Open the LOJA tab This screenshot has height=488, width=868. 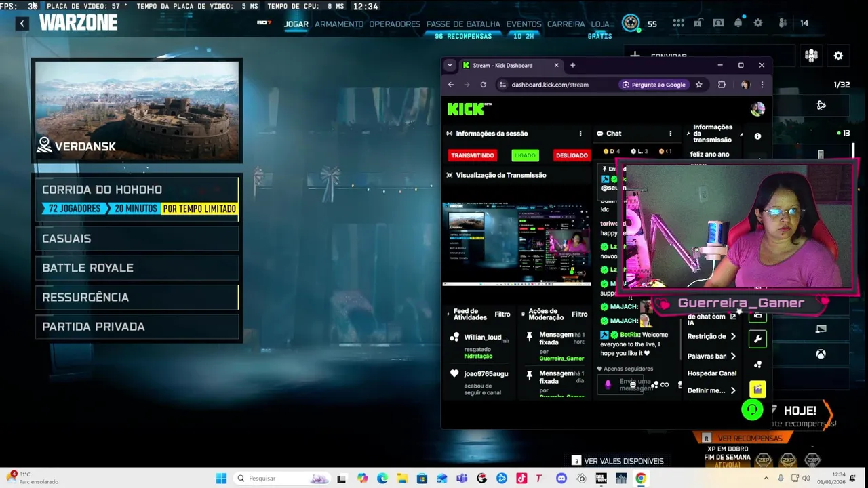[x=600, y=24]
